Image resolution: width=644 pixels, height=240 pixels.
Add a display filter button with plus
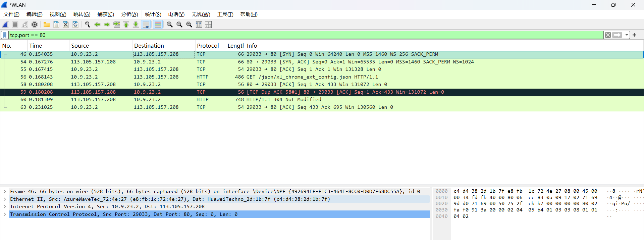pos(634,35)
